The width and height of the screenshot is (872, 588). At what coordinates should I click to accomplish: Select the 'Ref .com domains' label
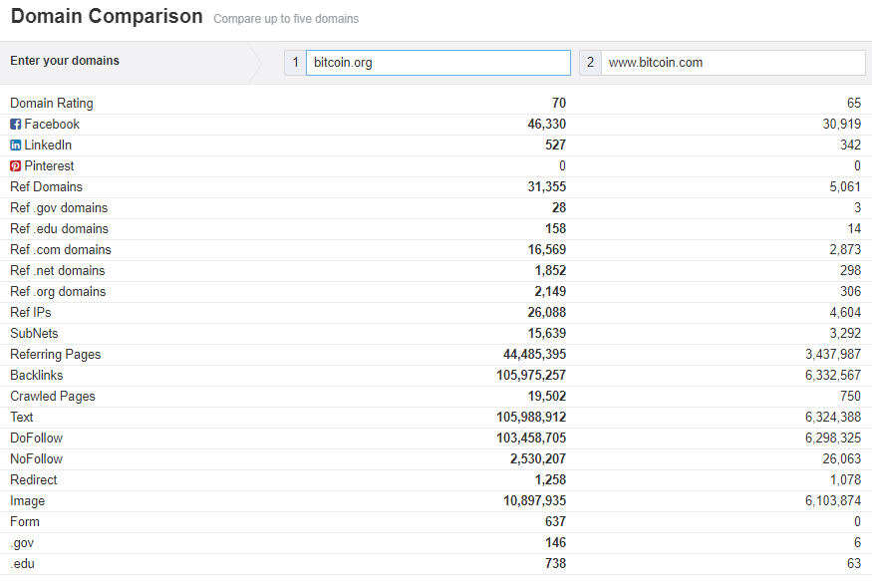[x=61, y=250]
